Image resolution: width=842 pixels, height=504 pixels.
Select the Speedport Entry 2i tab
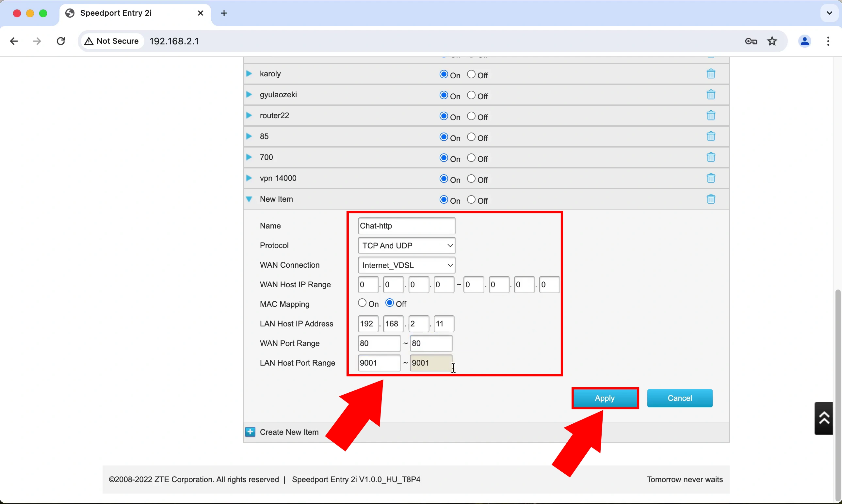[x=135, y=13]
